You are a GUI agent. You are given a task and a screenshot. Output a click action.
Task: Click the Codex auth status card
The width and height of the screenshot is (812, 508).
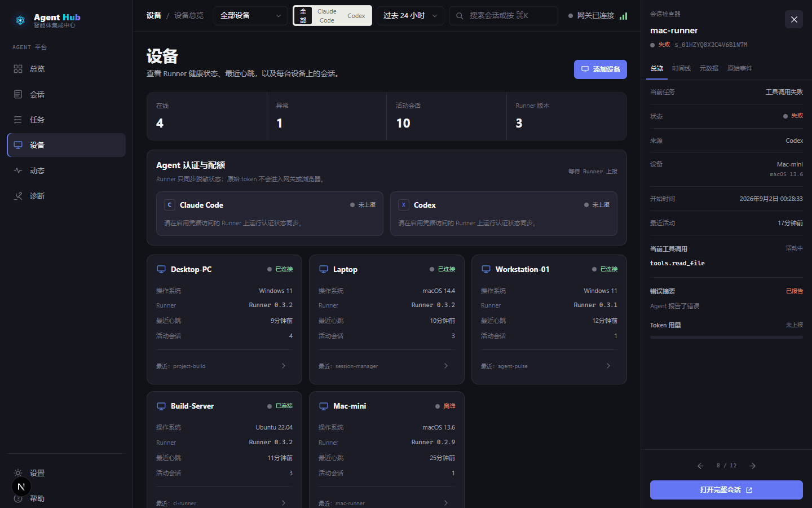coord(504,213)
